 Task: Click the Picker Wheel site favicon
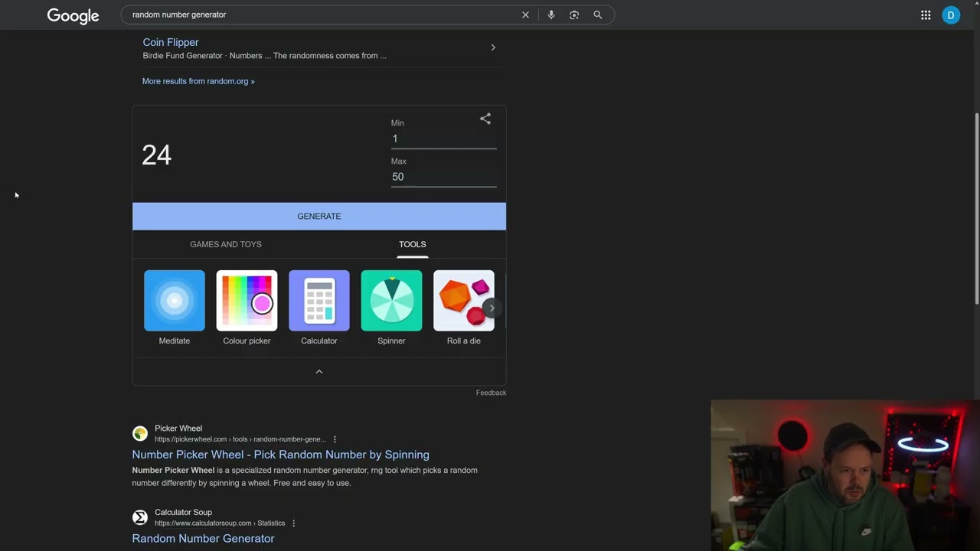pyautogui.click(x=140, y=434)
